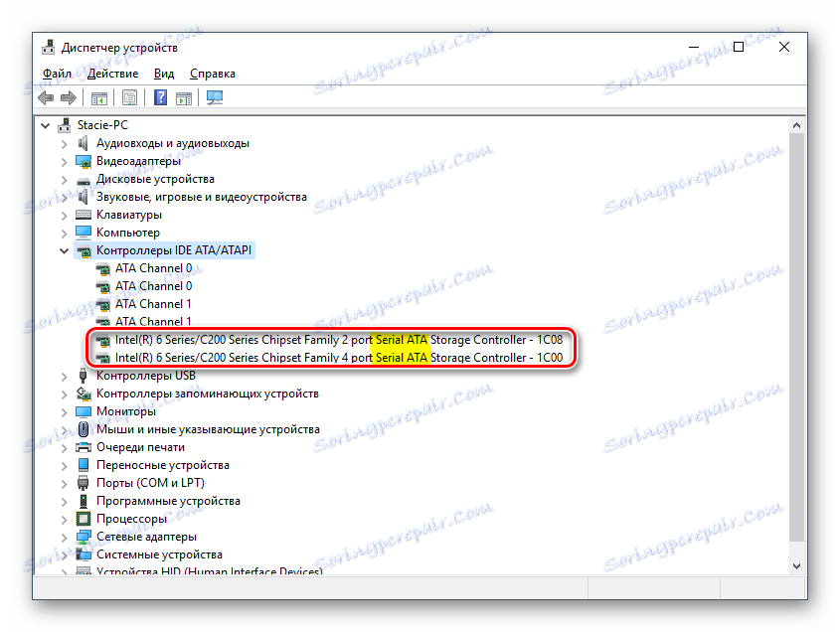Click the Сетевые адаптеры network icon
This screenshot has width=840, height=632.
84,537
